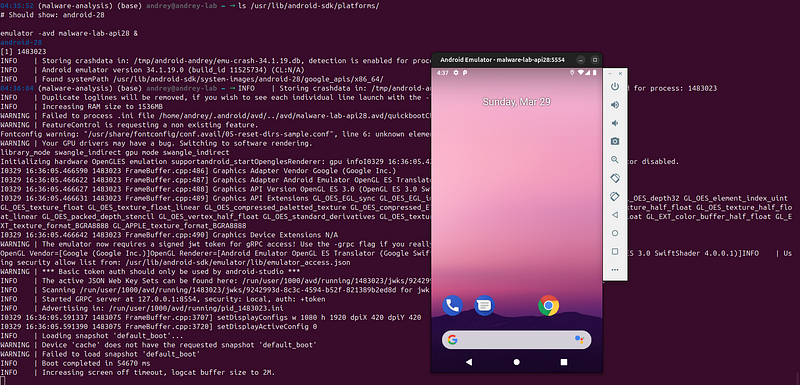
Task: Click the Found systemPath line
Action: (192, 79)
